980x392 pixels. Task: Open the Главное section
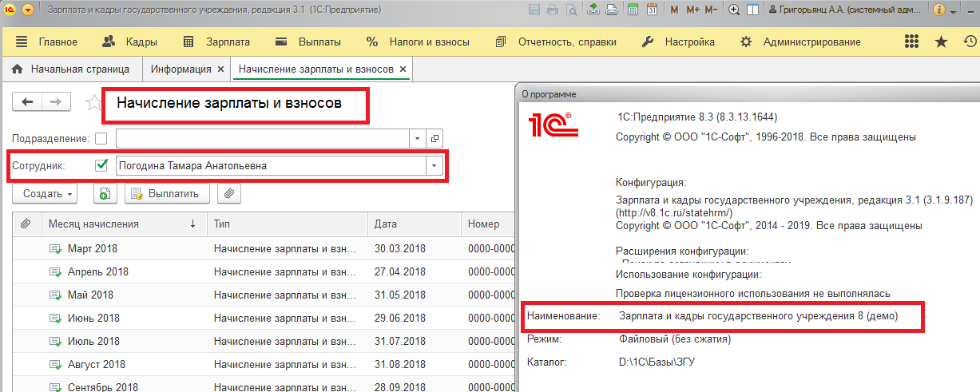(x=46, y=42)
